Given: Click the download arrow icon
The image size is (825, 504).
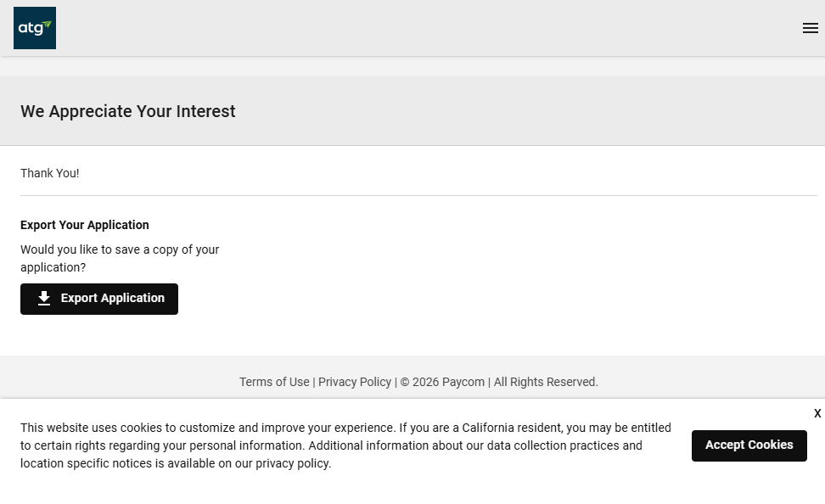Looking at the screenshot, I should click(x=44, y=299).
